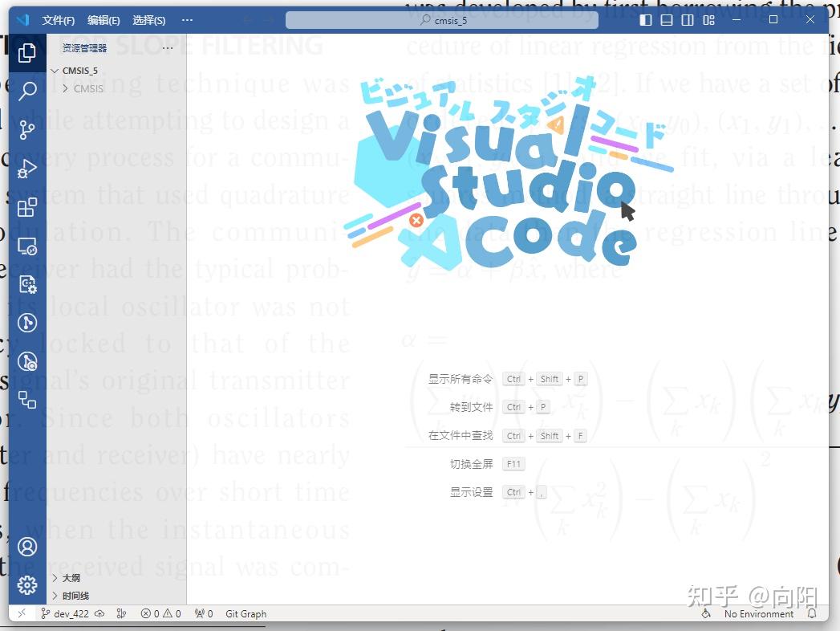Image resolution: width=840 pixels, height=631 pixels.
Task: Click the sync changes icon next to dev_422
Action: click(x=99, y=613)
